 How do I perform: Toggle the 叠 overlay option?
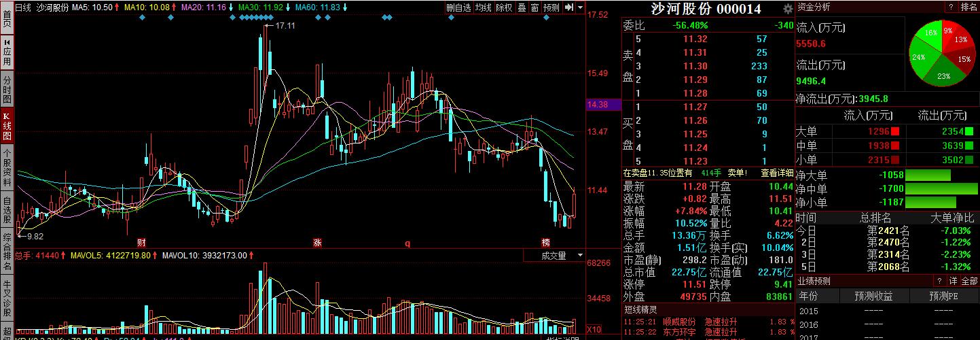coord(522,7)
